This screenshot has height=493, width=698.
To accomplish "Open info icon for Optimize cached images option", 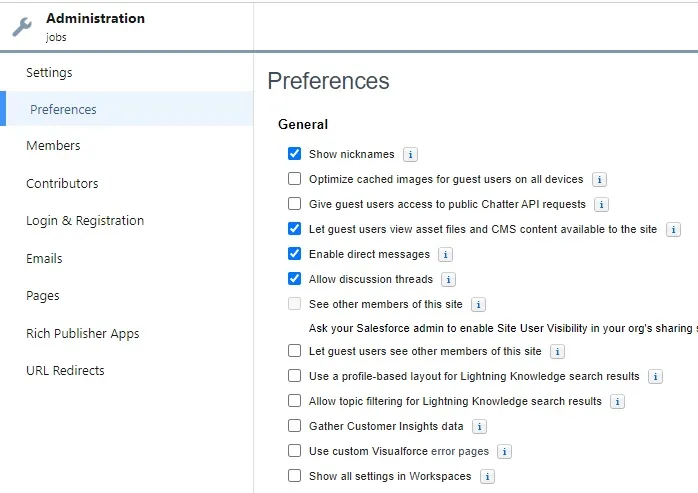I will click(x=599, y=179).
